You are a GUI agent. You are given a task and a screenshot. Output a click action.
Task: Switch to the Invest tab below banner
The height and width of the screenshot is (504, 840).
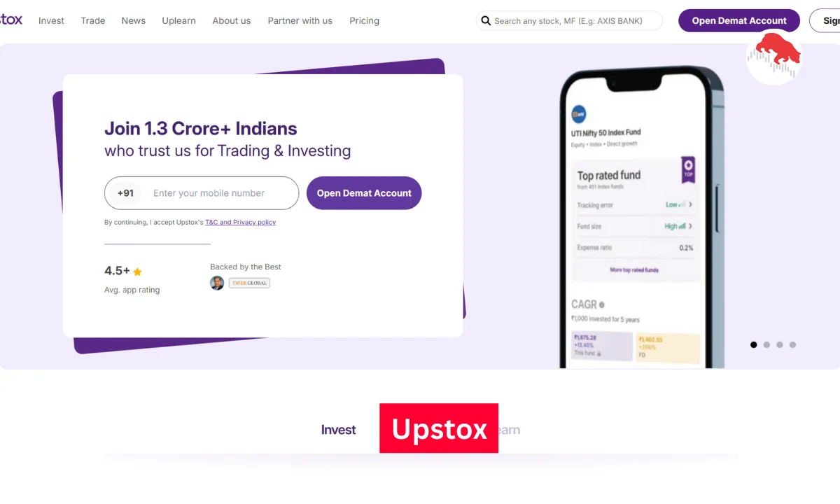pos(339,430)
